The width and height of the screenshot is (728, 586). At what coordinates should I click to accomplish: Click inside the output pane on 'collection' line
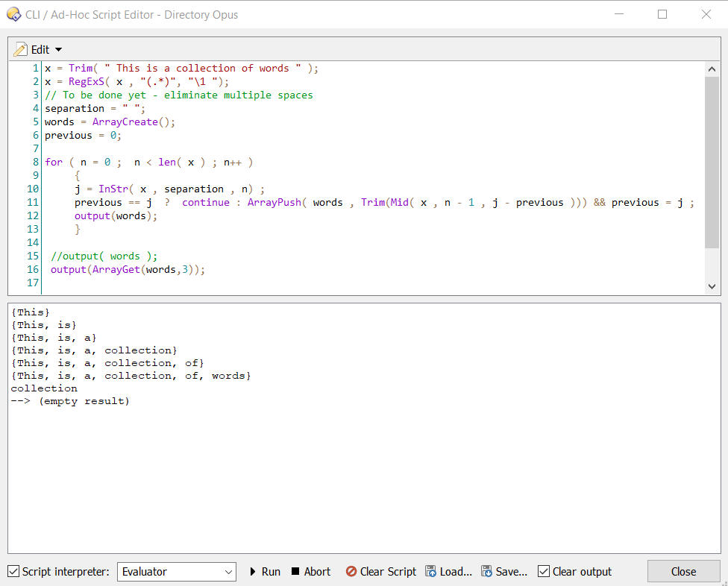(x=45, y=388)
